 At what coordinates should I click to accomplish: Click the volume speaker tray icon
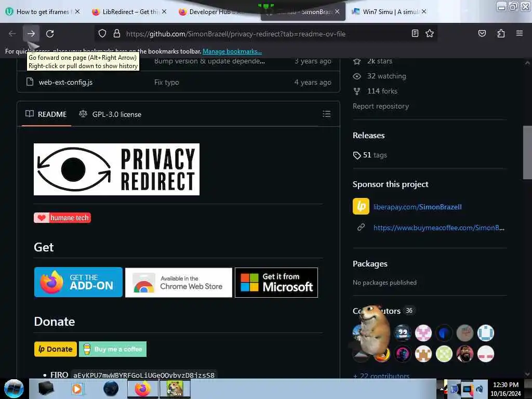click(x=480, y=389)
